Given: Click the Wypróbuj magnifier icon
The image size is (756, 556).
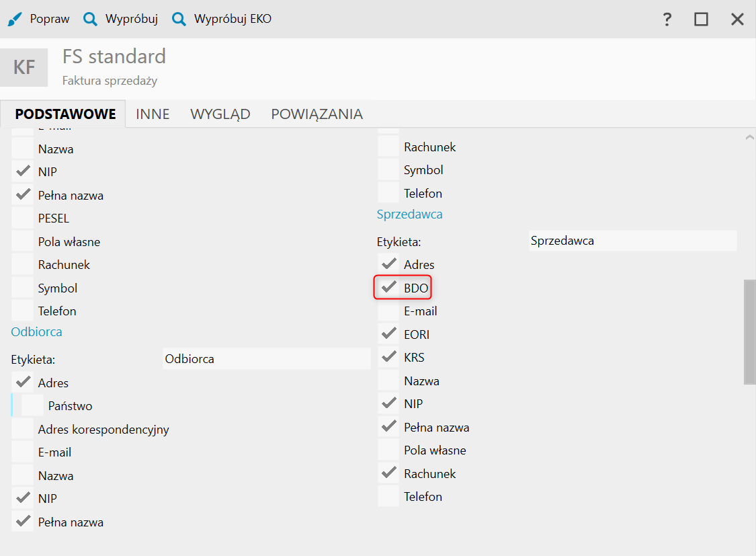Looking at the screenshot, I should [x=90, y=19].
